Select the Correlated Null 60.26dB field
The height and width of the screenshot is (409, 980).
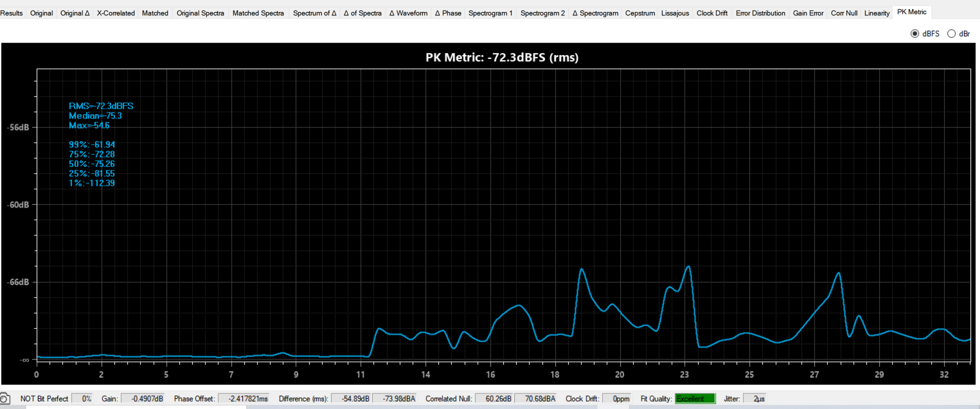click(495, 399)
